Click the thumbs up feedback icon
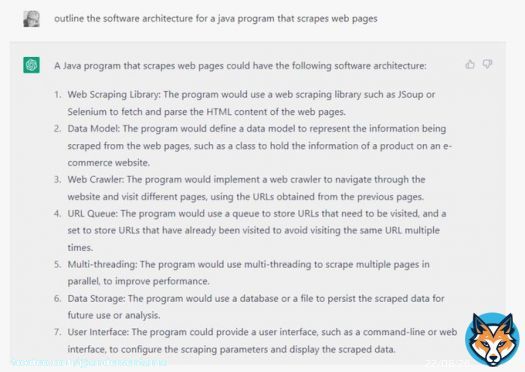Image resolution: width=525 pixels, height=372 pixels. pyautogui.click(x=470, y=64)
